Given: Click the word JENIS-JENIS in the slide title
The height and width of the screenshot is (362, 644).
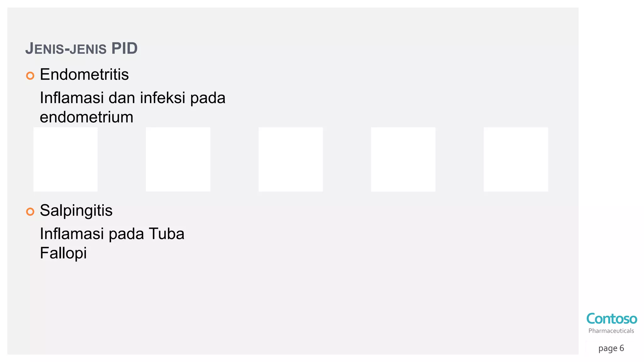Looking at the screenshot, I should (x=66, y=49).
